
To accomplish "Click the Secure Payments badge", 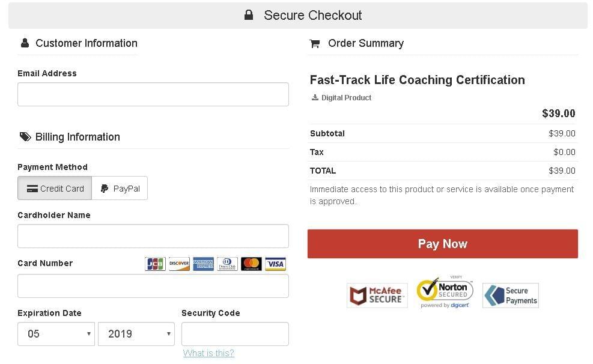I will coord(511,295).
